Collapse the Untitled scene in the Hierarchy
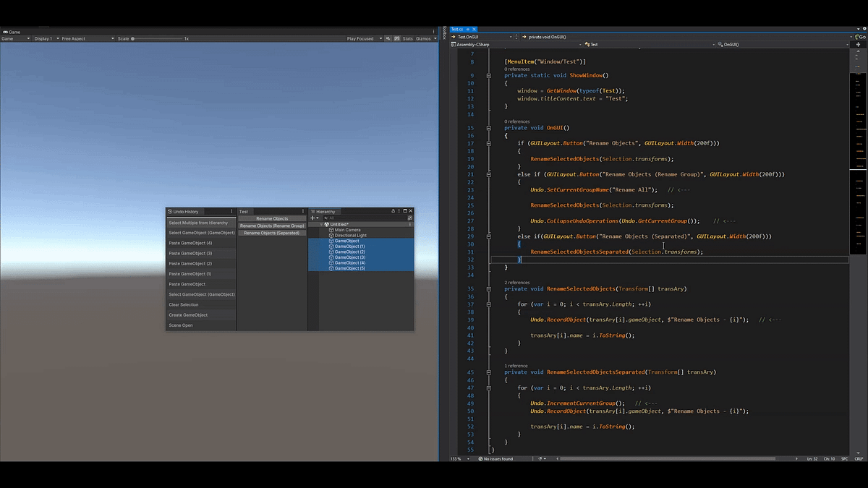This screenshot has width=868, height=488. click(322, 224)
